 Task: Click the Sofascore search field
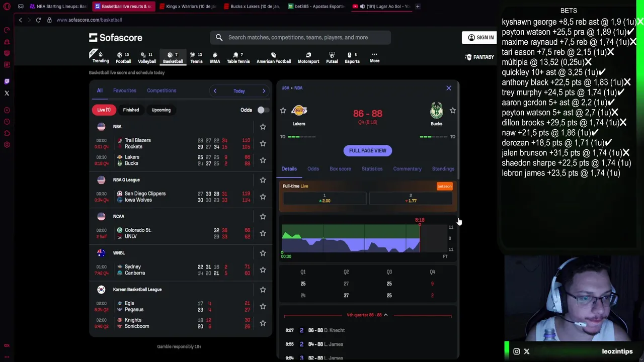click(300, 37)
